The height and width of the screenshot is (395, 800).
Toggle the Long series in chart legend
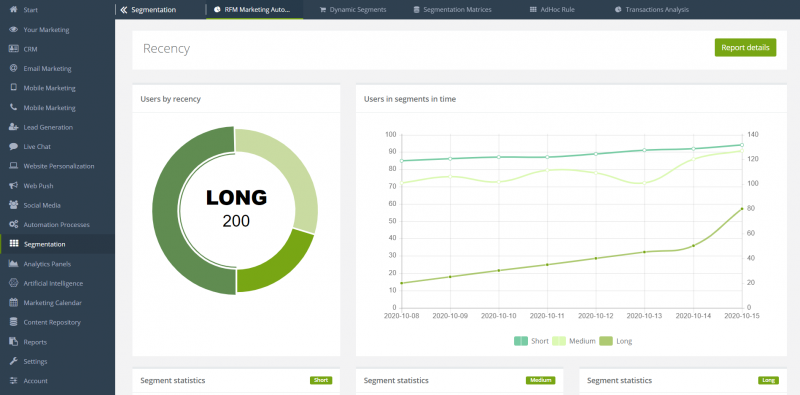(x=615, y=341)
